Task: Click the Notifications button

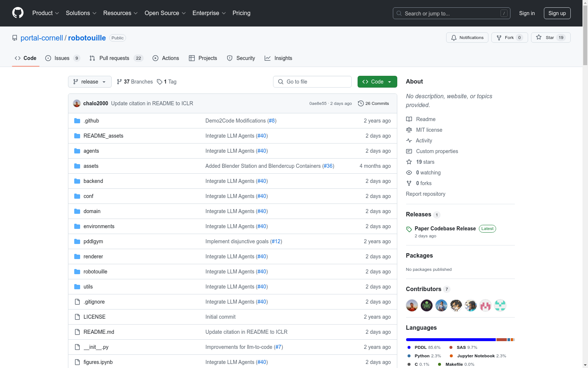Action: [467, 38]
